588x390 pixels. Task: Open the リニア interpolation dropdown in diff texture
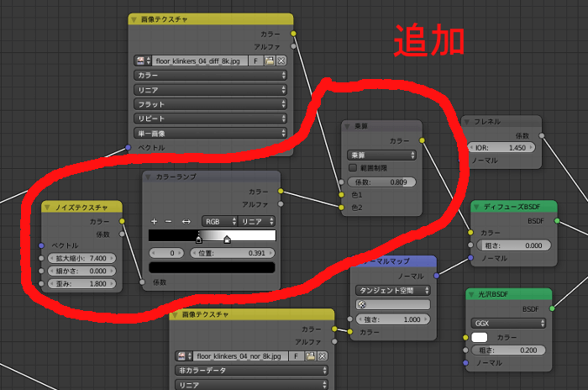tap(210, 90)
